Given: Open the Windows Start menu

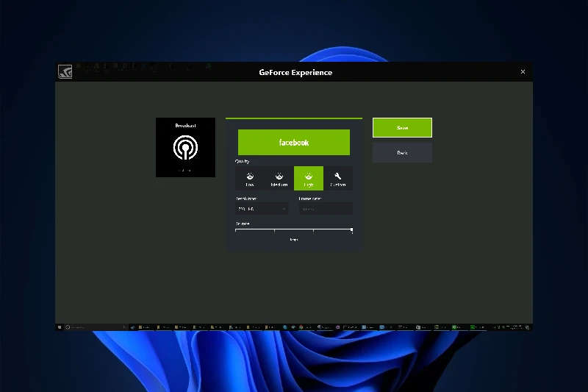Looking at the screenshot, I should pyautogui.click(x=60, y=327).
